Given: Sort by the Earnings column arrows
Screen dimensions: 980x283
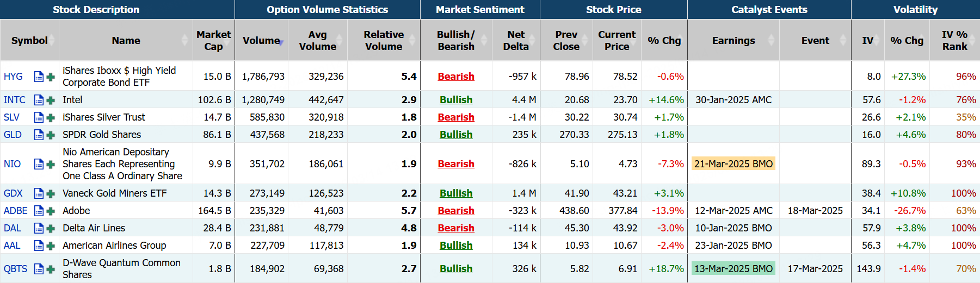Looking at the screenshot, I should tap(771, 40).
